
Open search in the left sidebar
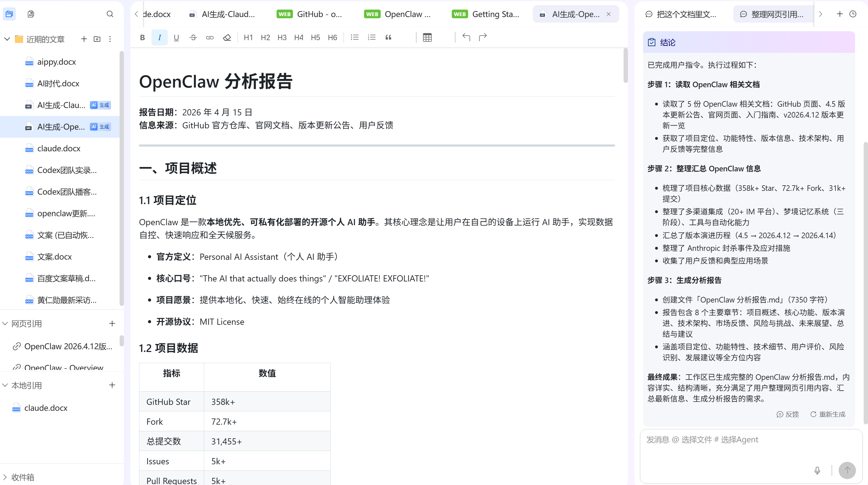(x=110, y=14)
